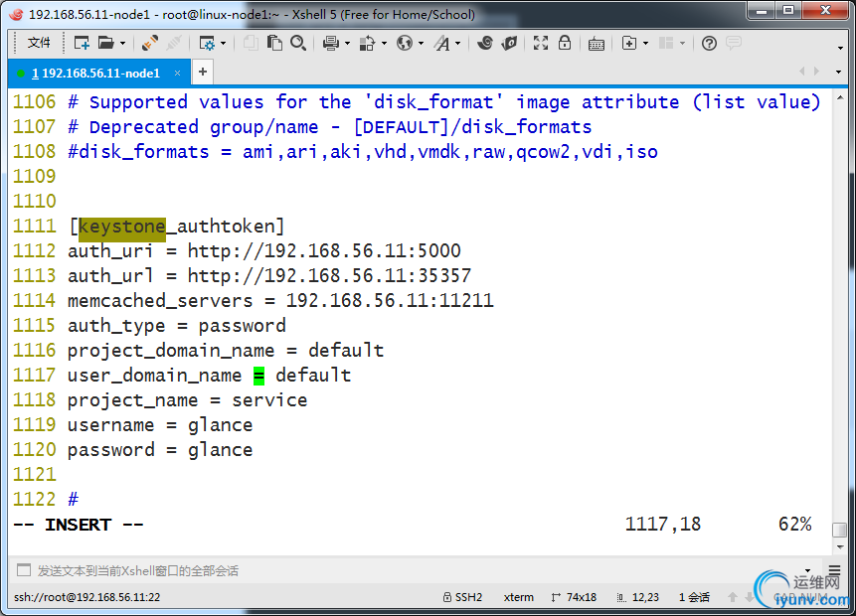Open the toolbar options overflow arrow
The height and width of the screenshot is (616, 856).
tap(840, 48)
